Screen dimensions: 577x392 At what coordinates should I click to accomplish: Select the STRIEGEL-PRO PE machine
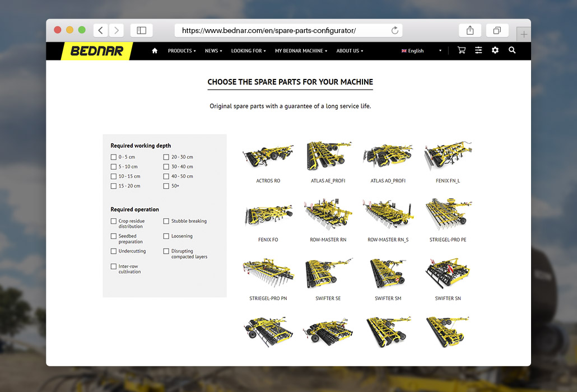[x=448, y=221]
